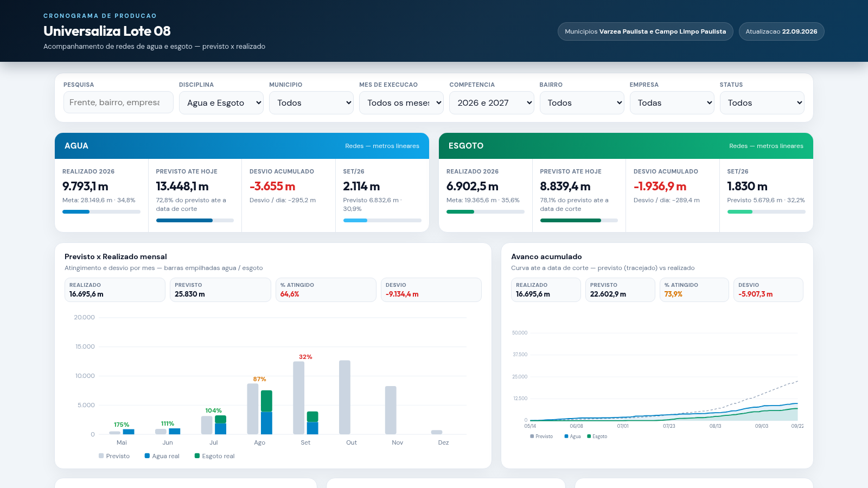Viewport: 868px width, 488px height.
Task: Expand the Municipio dropdown
Action: (311, 102)
